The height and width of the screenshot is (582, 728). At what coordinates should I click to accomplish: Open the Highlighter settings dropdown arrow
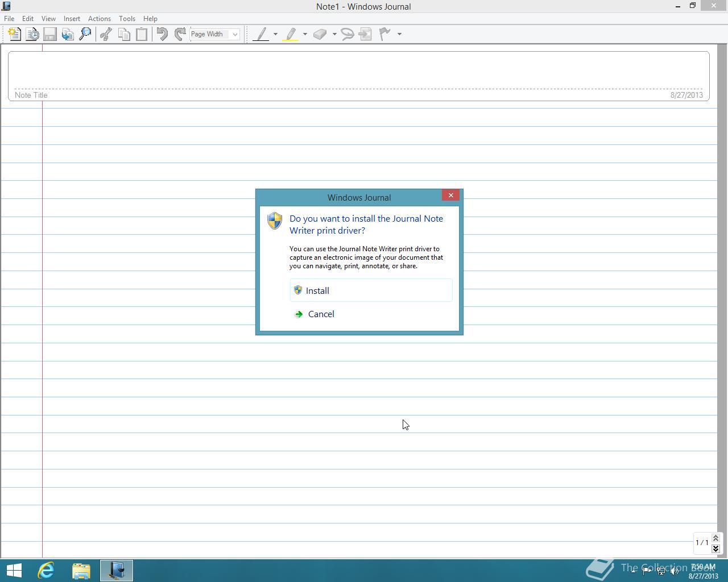(305, 34)
